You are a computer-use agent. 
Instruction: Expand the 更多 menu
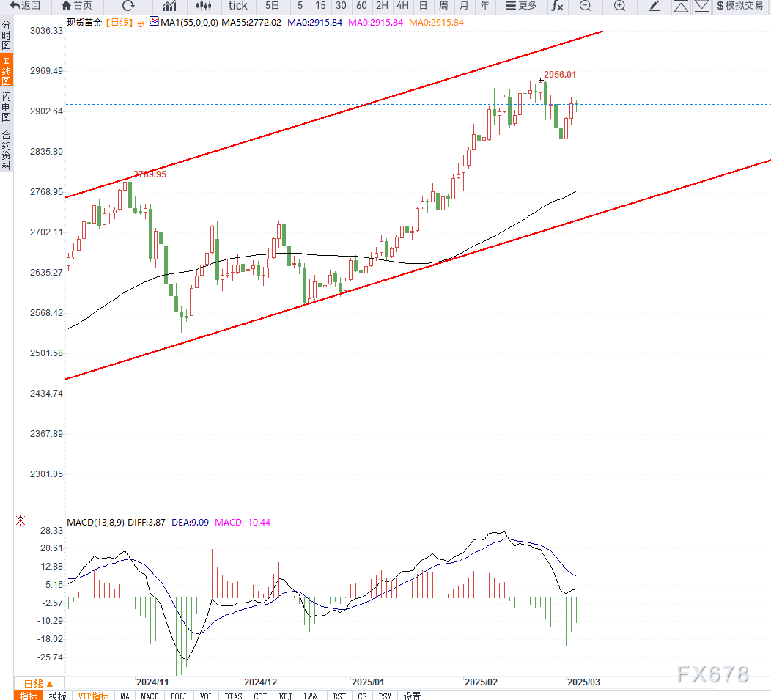pos(521,6)
